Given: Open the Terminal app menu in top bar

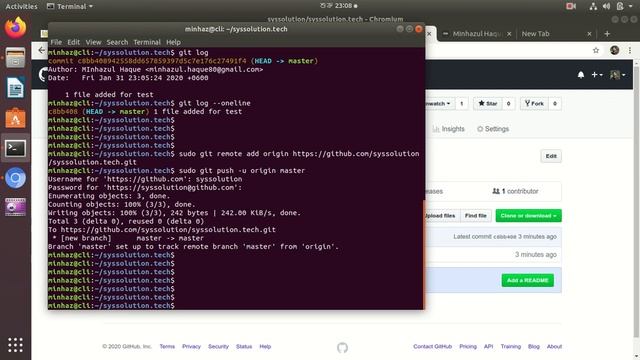Looking at the screenshot, I should coord(70,6).
